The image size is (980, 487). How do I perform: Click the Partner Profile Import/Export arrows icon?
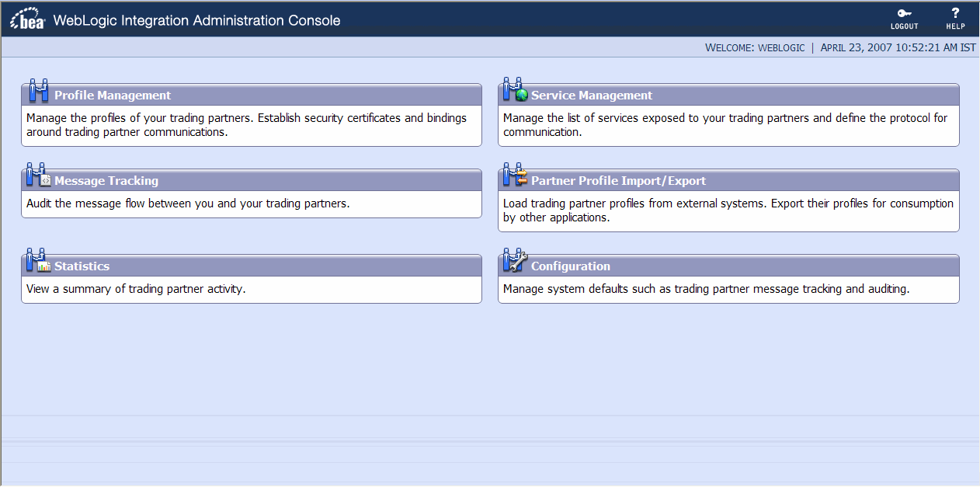coord(516,176)
